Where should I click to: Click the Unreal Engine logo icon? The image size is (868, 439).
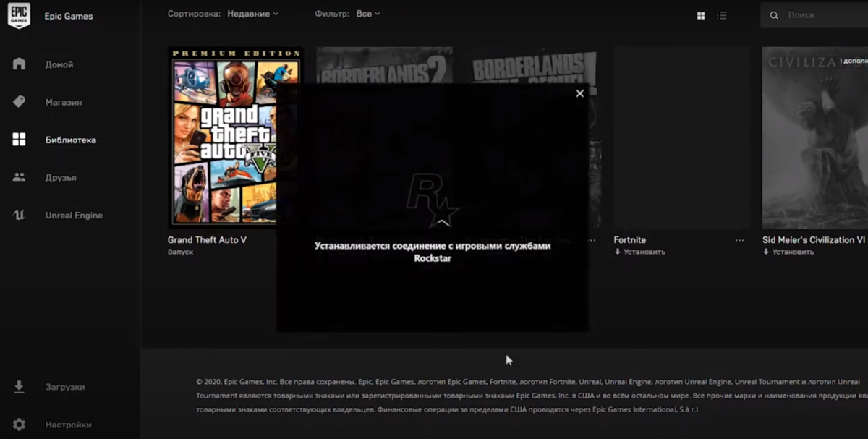tap(19, 215)
